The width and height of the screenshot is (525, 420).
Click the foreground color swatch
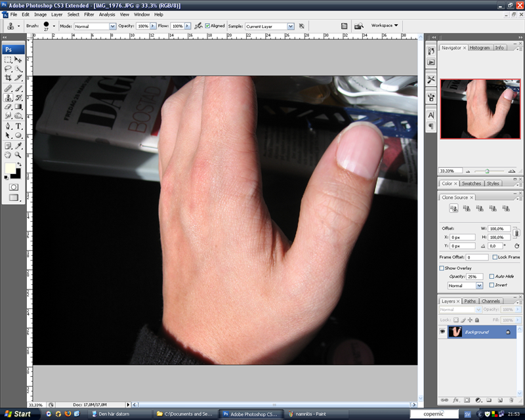[10, 169]
